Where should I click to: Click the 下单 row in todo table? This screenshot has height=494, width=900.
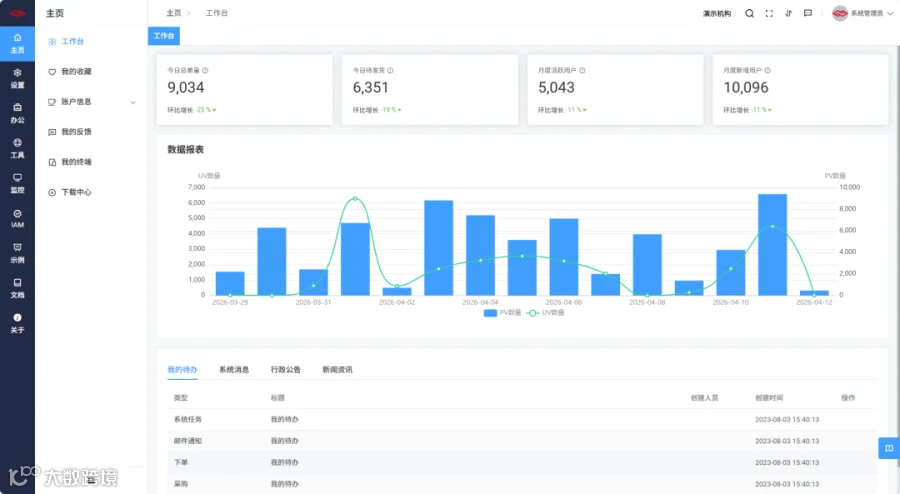(522, 462)
